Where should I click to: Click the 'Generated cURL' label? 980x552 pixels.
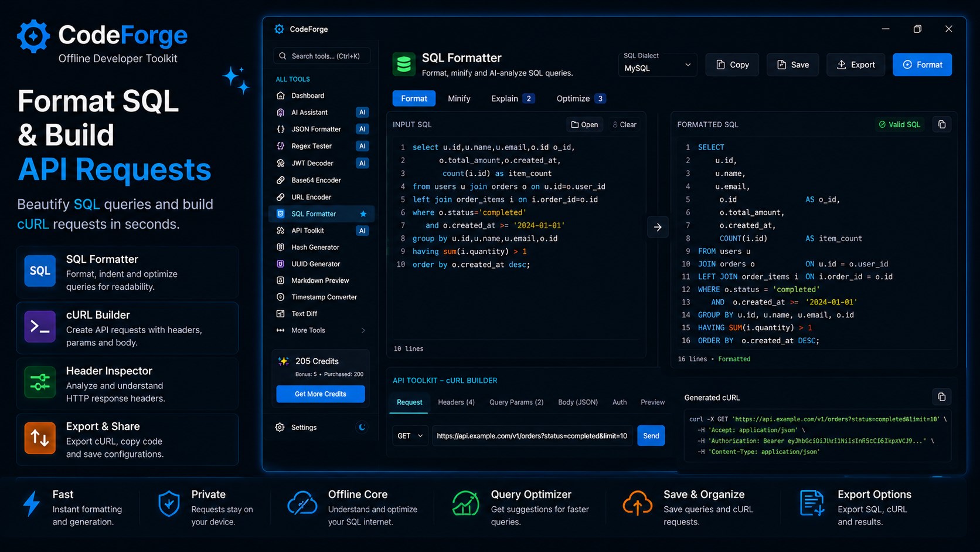[x=712, y=398]
